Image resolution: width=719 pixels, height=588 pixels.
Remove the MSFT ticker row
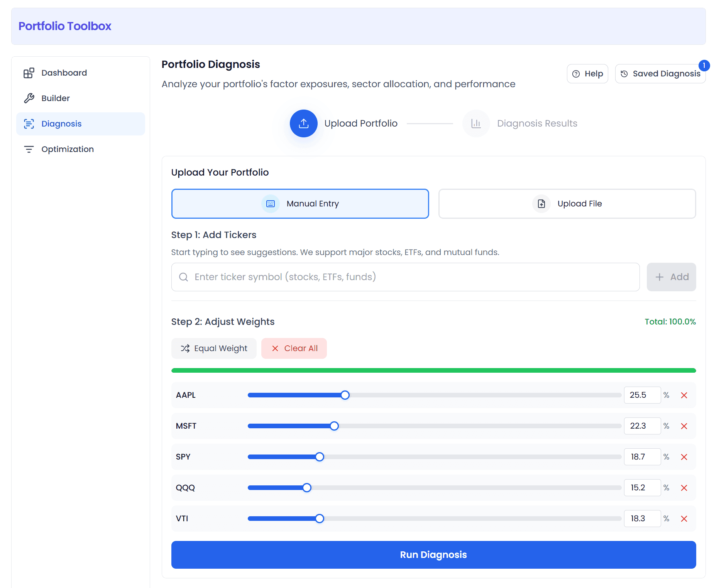point(684,426)
